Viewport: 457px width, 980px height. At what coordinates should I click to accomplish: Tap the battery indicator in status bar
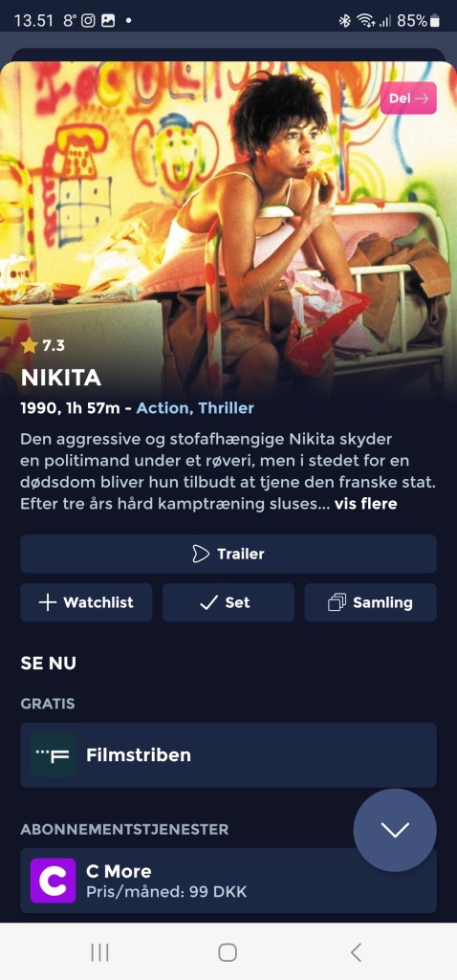435,21
